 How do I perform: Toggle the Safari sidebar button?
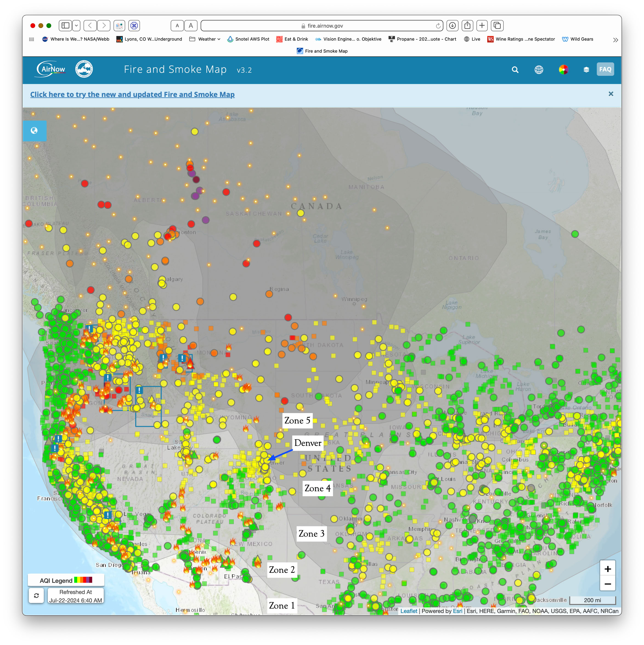[x=65, y=26]
